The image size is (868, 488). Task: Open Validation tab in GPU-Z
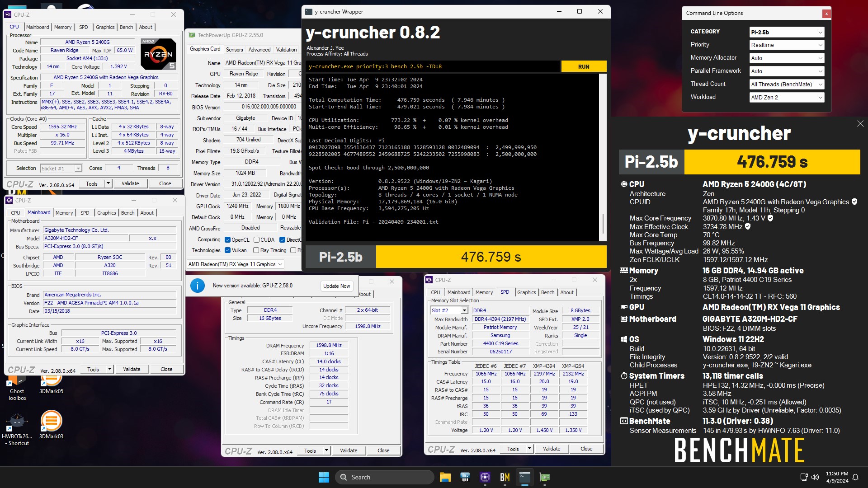(x=287, y=50)
